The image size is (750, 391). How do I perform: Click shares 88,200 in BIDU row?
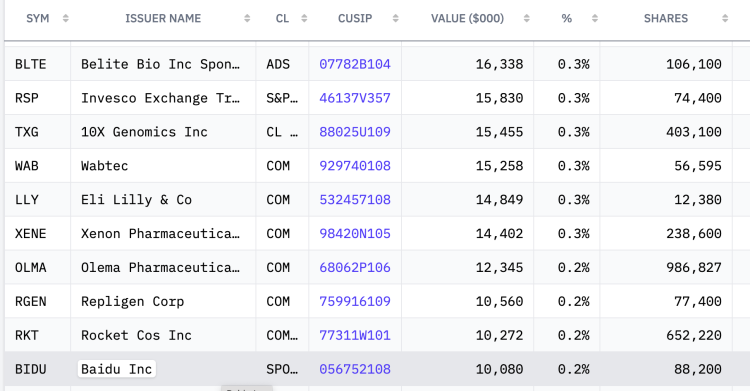(x=698, y=369)
